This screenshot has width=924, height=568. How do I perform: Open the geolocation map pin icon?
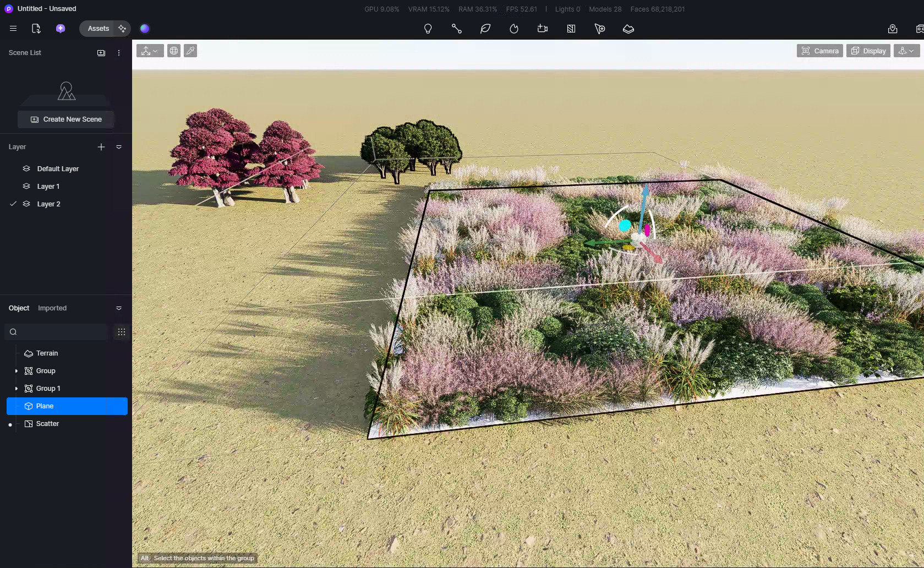892,29
